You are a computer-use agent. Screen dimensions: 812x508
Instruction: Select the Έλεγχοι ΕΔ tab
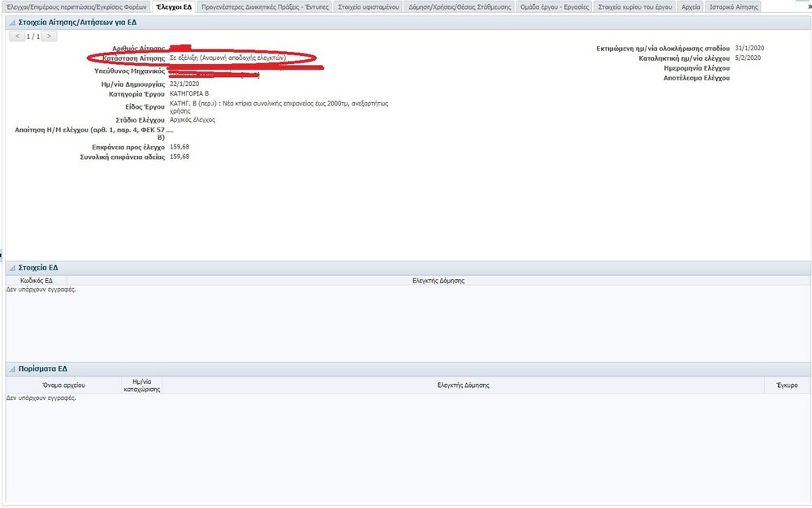174,6
